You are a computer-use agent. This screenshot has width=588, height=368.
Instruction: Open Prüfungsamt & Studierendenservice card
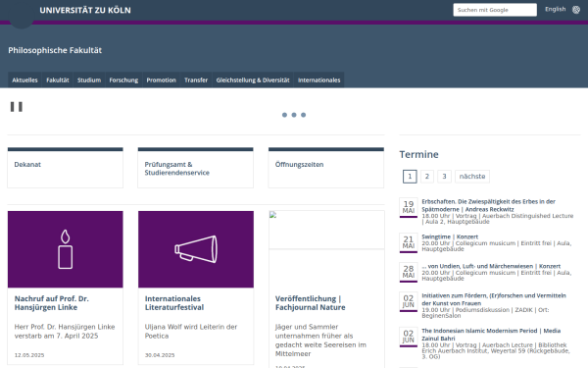coord(196,168)
